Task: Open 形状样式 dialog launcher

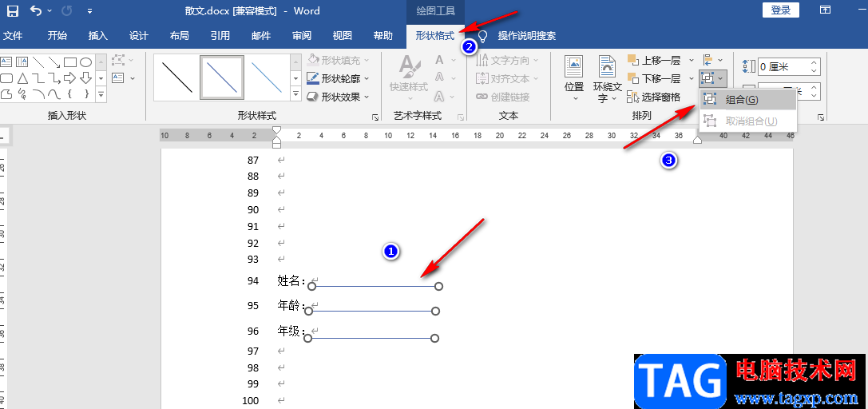Action: coord(375,117)
